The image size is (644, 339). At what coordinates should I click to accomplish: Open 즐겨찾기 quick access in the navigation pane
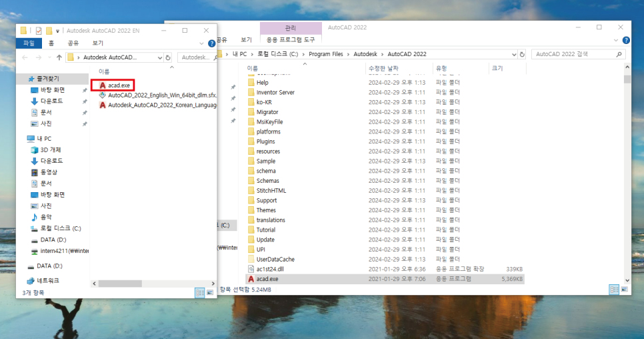pos(48,79)
